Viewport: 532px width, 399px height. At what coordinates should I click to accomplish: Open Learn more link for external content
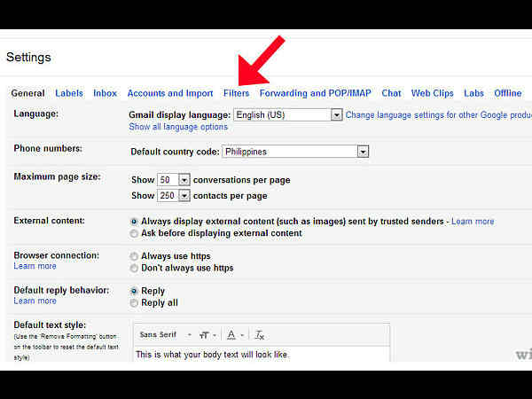pos(473,222)
